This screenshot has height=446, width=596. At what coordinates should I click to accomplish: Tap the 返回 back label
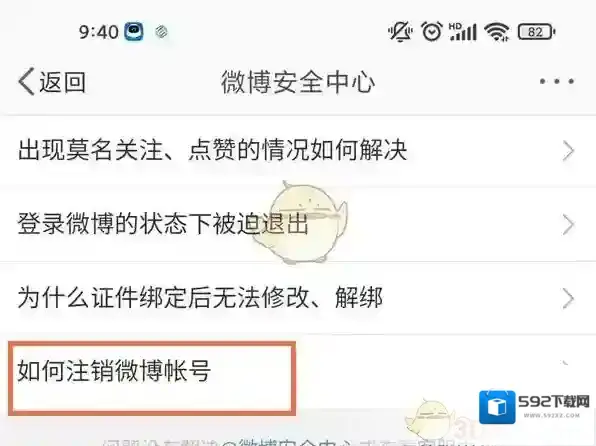coord(63,82)
